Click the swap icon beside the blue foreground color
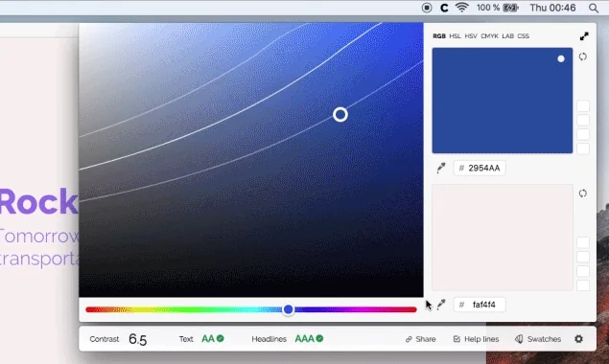 (x=582, y=57)
